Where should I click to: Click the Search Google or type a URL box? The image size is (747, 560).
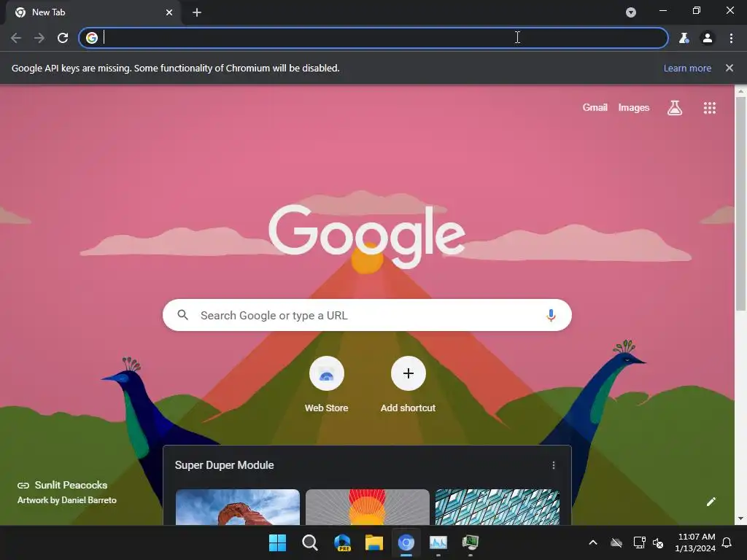(x=367, y=315)
